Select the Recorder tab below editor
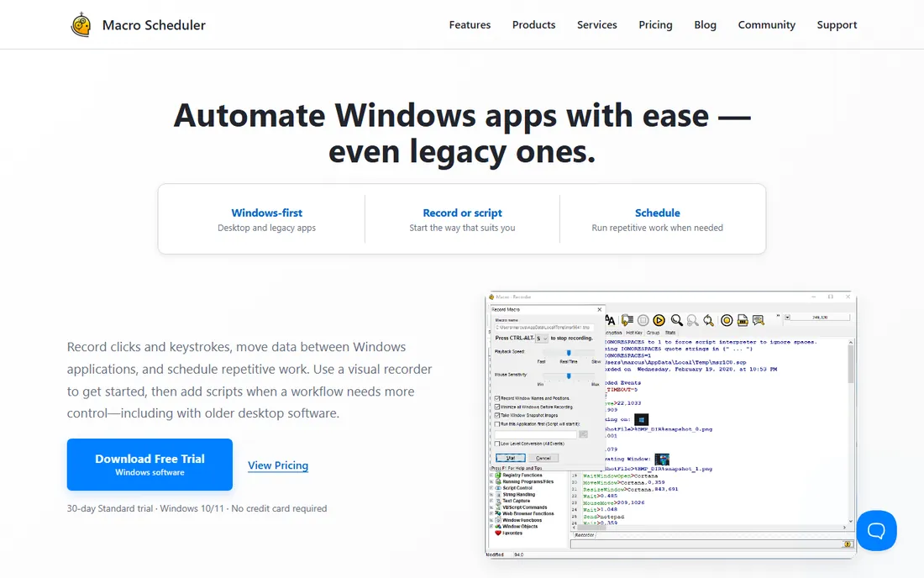924x578 pixels. [x=584, y=535]
